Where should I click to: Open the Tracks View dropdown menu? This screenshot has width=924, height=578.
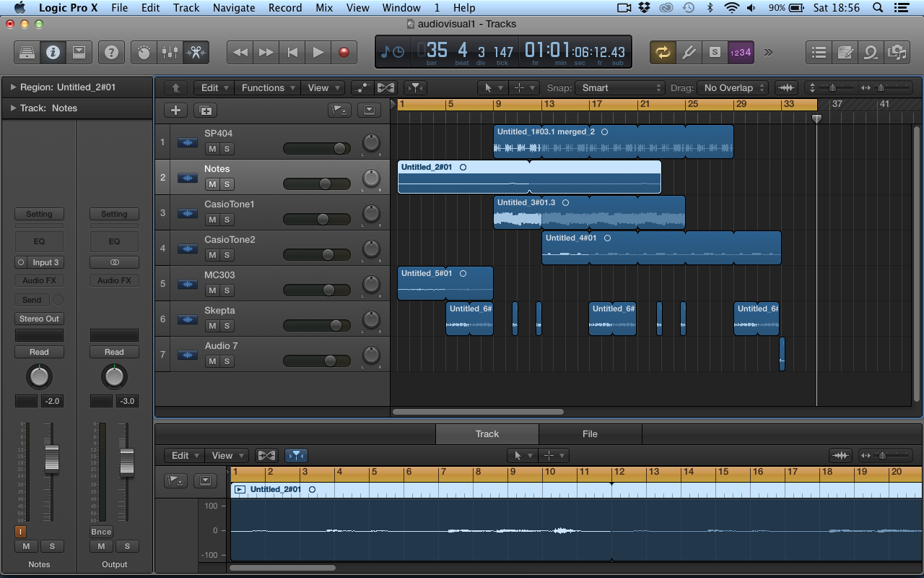coord(323,88)
